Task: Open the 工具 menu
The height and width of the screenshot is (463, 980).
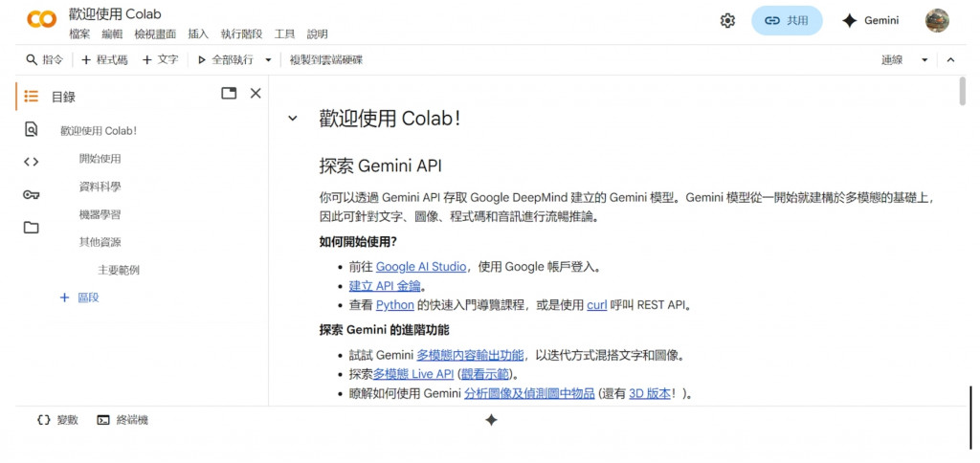Action: coord(284,34)
